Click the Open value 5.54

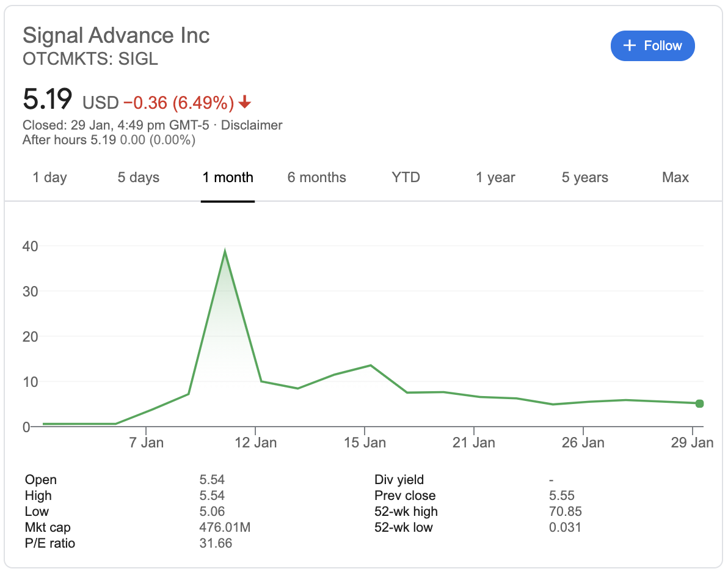[x=212, y=480]
